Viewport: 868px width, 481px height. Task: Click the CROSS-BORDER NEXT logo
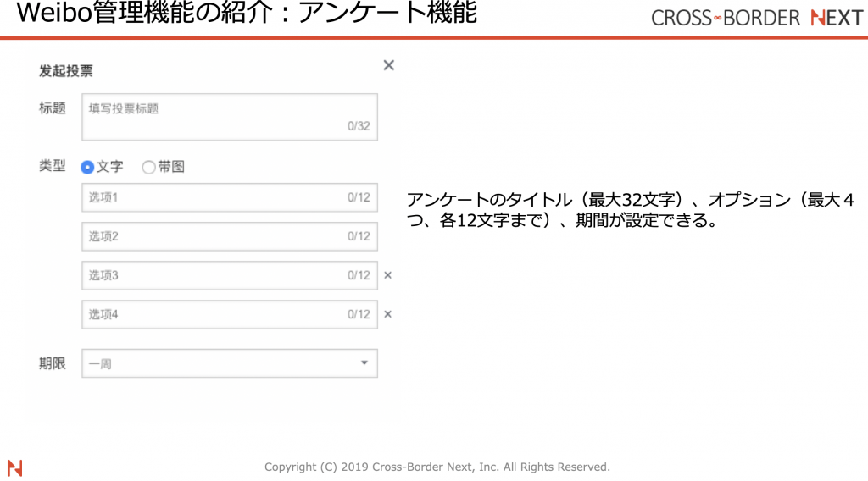(756, 18)
